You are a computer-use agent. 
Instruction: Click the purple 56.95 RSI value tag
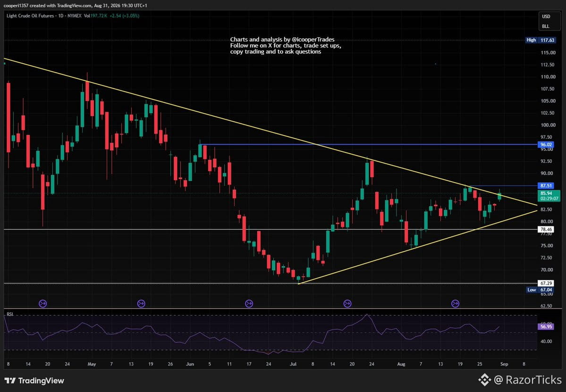pos(546,327)
